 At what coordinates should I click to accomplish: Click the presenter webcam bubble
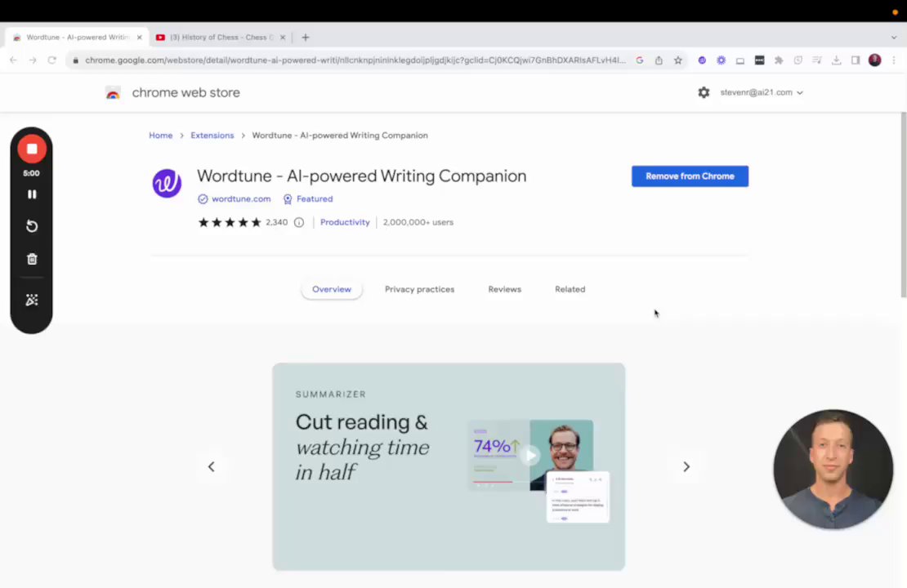[833, 470]
